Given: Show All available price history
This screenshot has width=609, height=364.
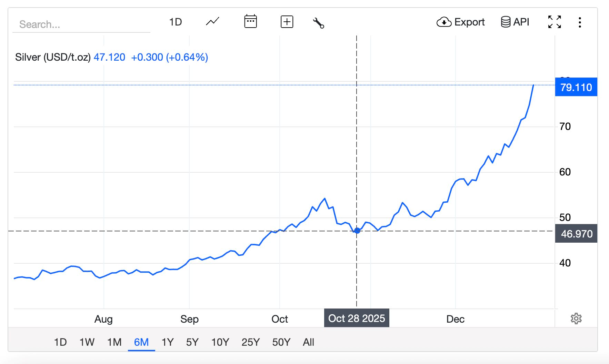Looking at the screenshot, I should (308, 342).
